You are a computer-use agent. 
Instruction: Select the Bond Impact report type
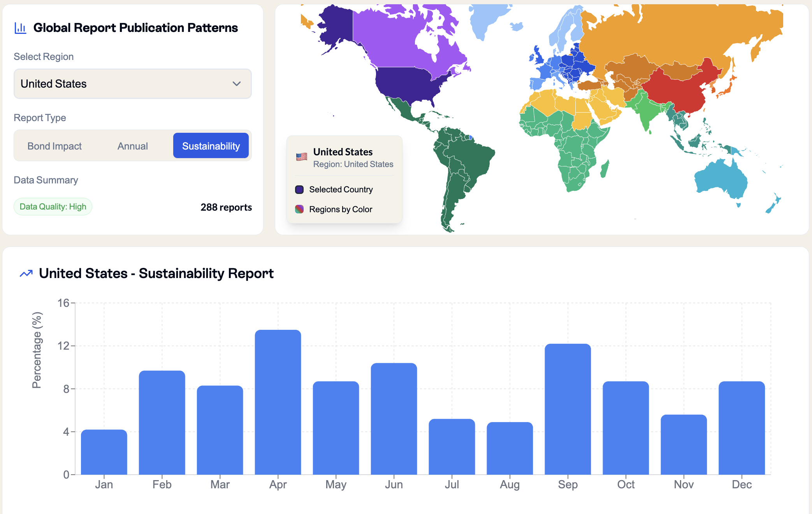[54, 146]
